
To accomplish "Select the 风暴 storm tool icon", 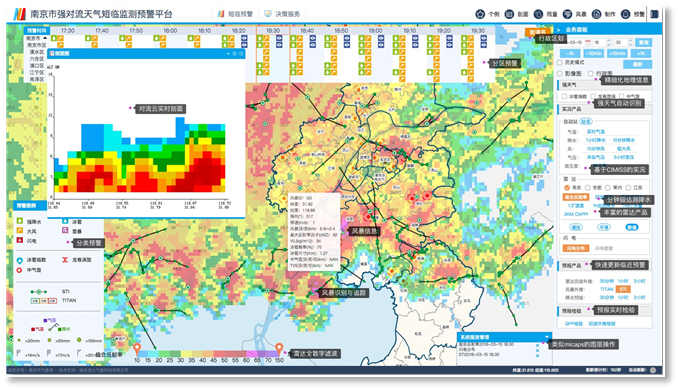I will click(567, 14).
